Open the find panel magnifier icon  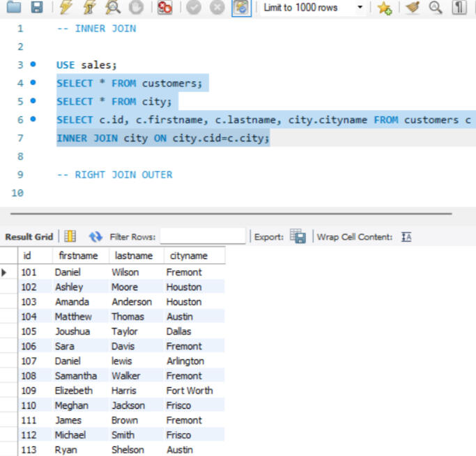[x=436, y=8]
